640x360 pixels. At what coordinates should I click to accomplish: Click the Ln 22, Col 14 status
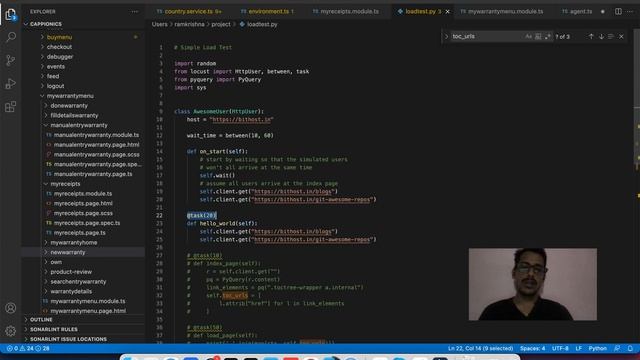click(480, 348)
